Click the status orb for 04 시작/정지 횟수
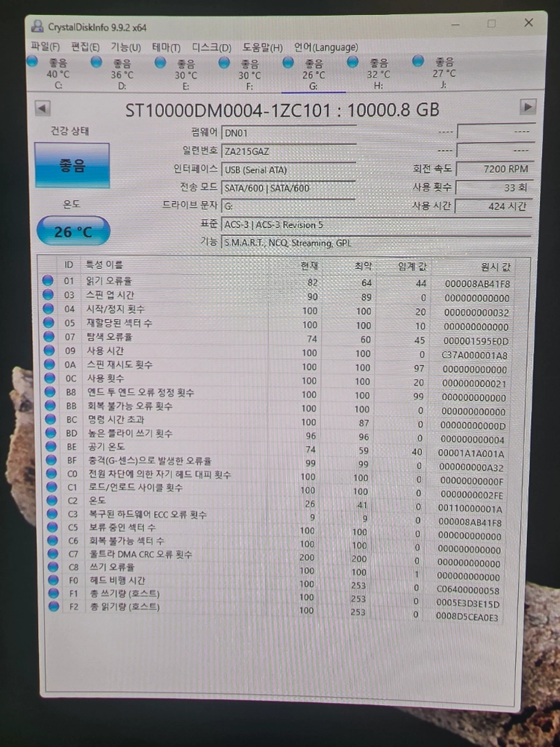560x747 pixels. tap(49, 309)
